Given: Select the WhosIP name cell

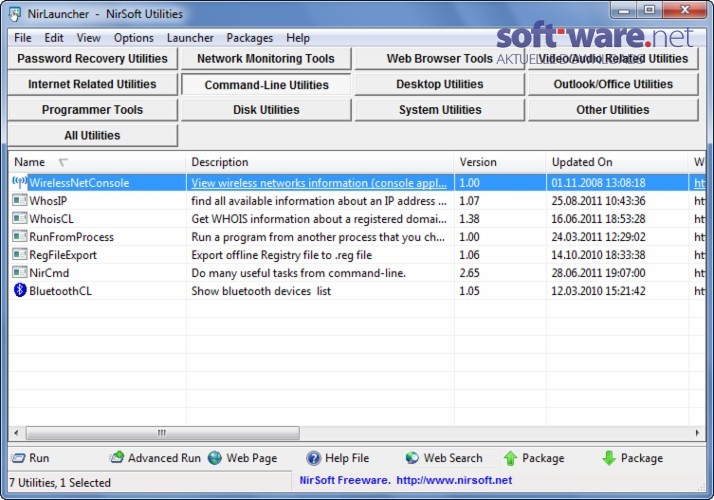Looking at the screenshot, I should coord(48,201).
